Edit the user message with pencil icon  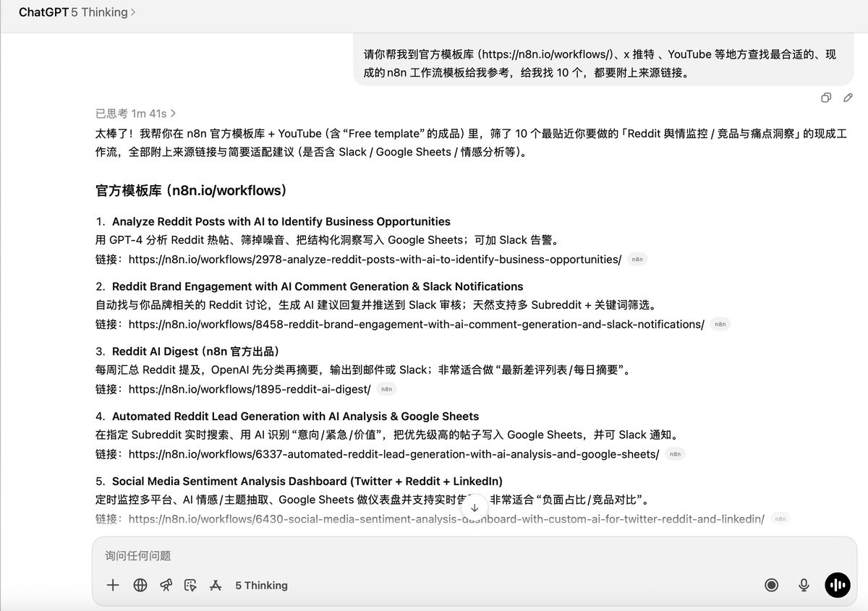(x=848, y=98)
